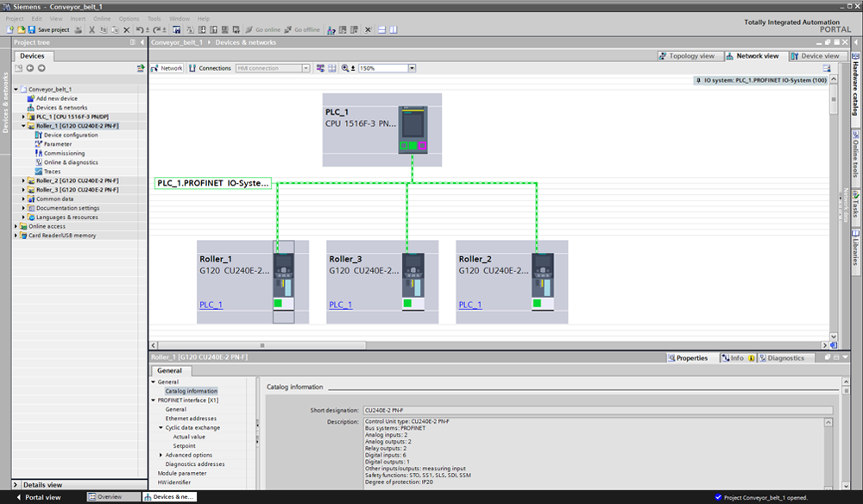
Task: Open Device configuration under Roller_1
Action: click(70, 135)
